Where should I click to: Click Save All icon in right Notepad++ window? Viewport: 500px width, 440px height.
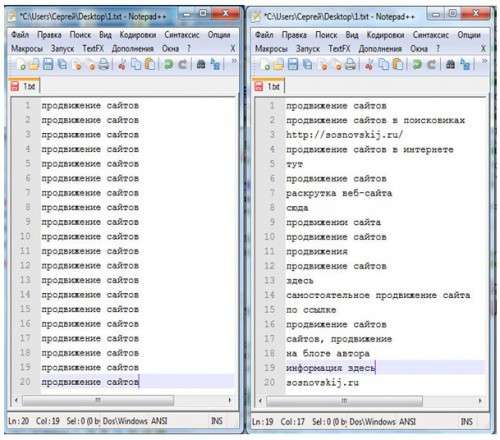307,64
